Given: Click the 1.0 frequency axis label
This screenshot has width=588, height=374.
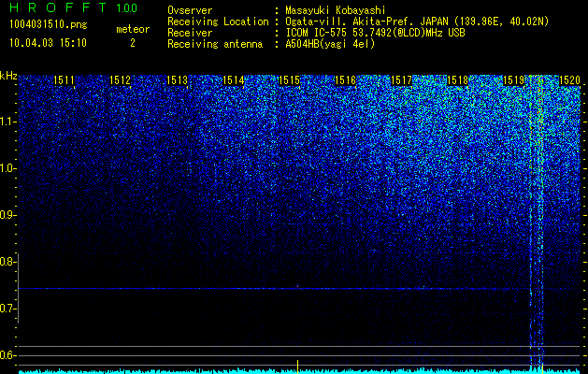Looking at the screenshot, I should 7,168.
